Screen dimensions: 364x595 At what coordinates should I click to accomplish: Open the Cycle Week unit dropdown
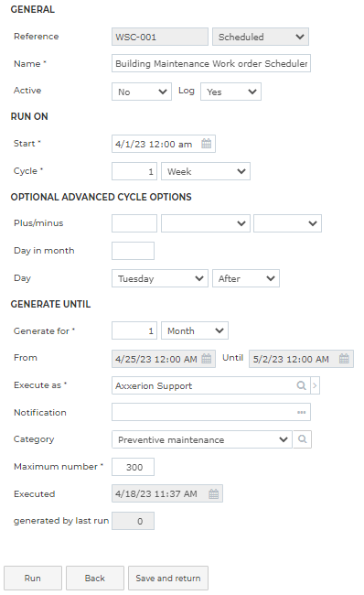[x=206, y=171]
